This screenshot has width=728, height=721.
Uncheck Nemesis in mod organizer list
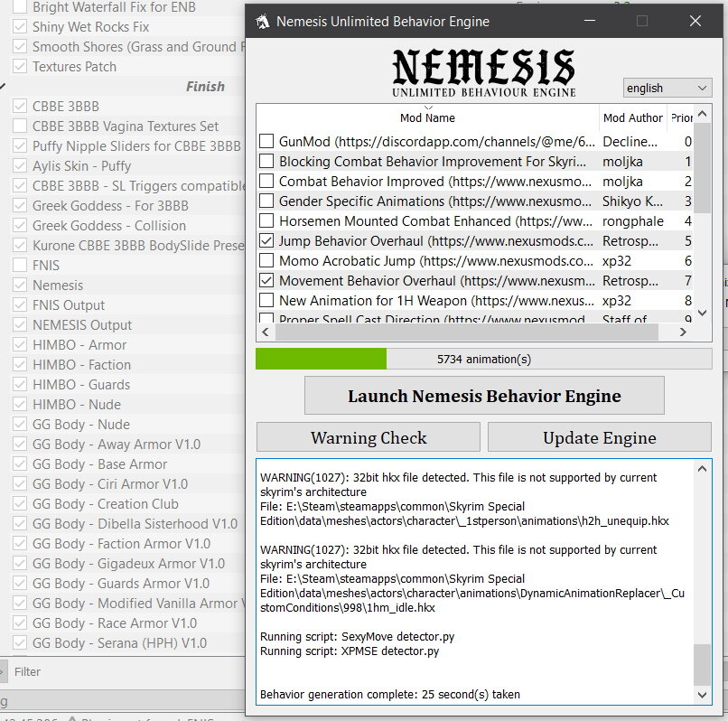pos(20,285)
